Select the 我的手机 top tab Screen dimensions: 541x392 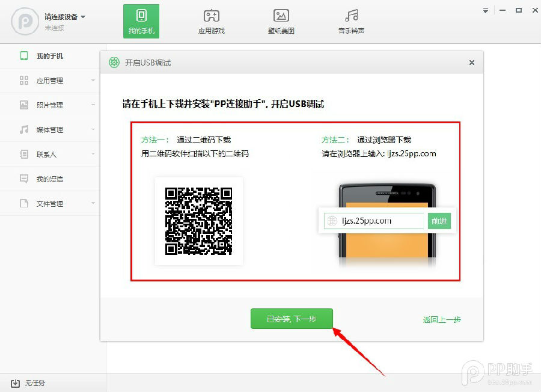pos(141,22)
